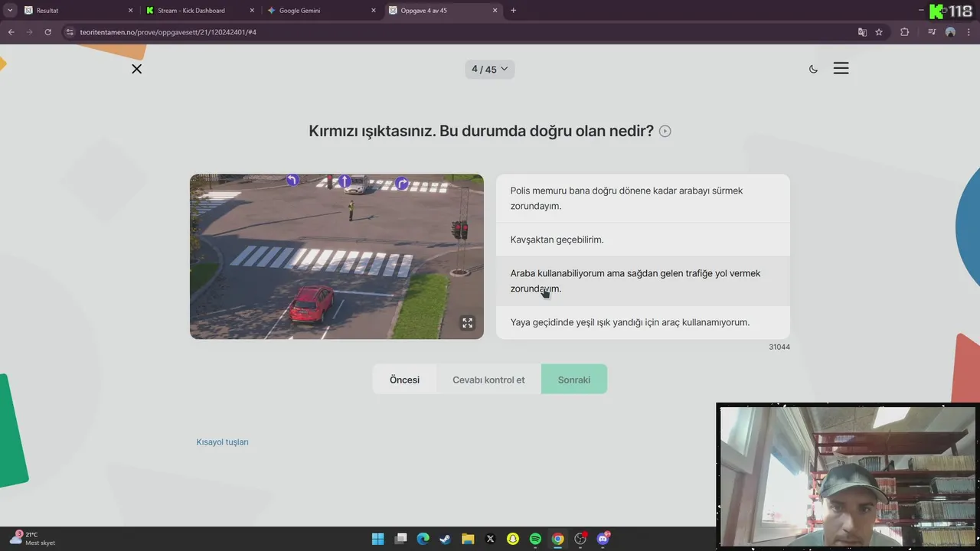Click 'Cevabı kontrol et' button
The height and width of the screenshot is (551, 980).
coord(488,380)
